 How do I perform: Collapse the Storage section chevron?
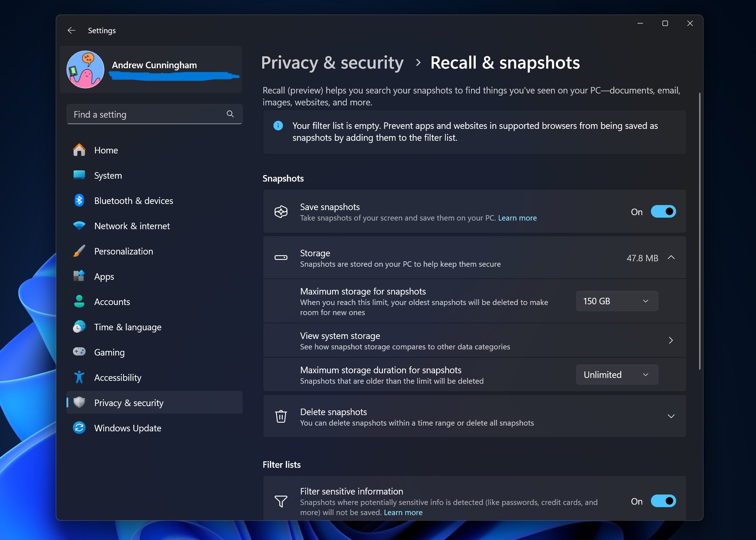[x=671, y=258]
